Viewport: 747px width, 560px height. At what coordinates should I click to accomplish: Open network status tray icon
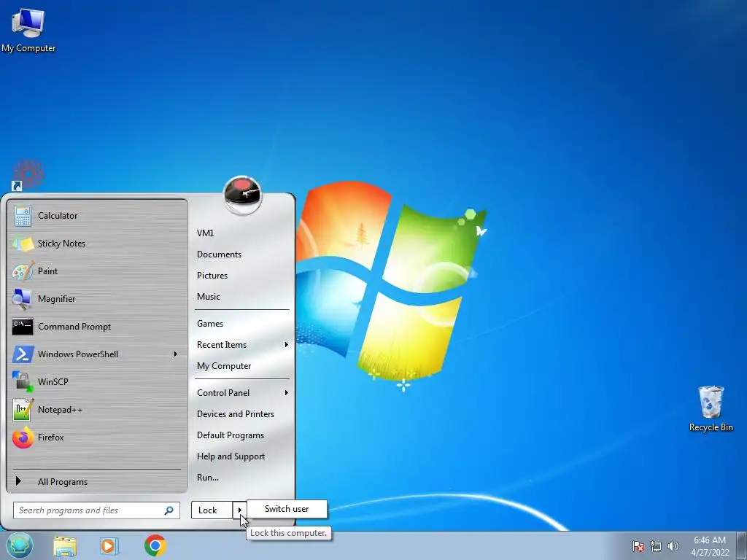click(656, 546)
